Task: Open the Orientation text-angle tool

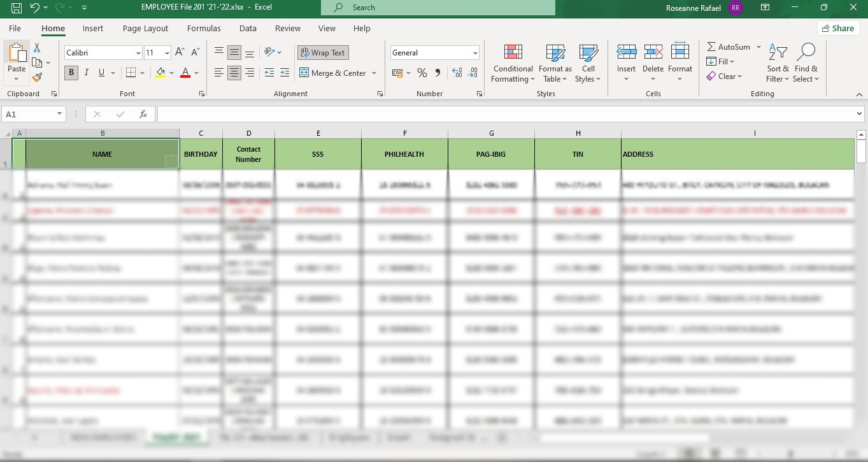Action: point(270,53)
